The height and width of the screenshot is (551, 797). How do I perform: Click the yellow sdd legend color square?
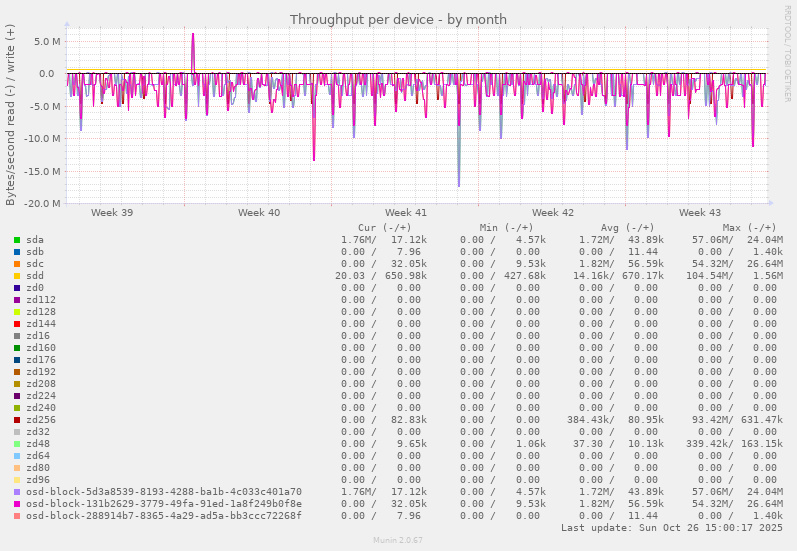[x=17, y=276]
